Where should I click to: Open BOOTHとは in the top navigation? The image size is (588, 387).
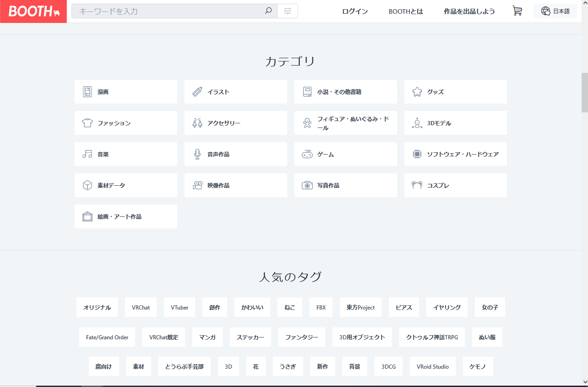point(406,11)
